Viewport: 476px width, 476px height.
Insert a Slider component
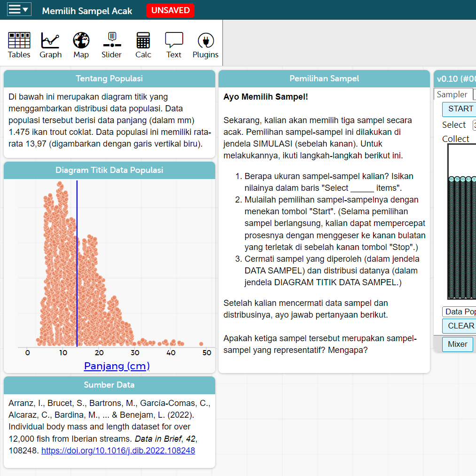pos(111,45)
